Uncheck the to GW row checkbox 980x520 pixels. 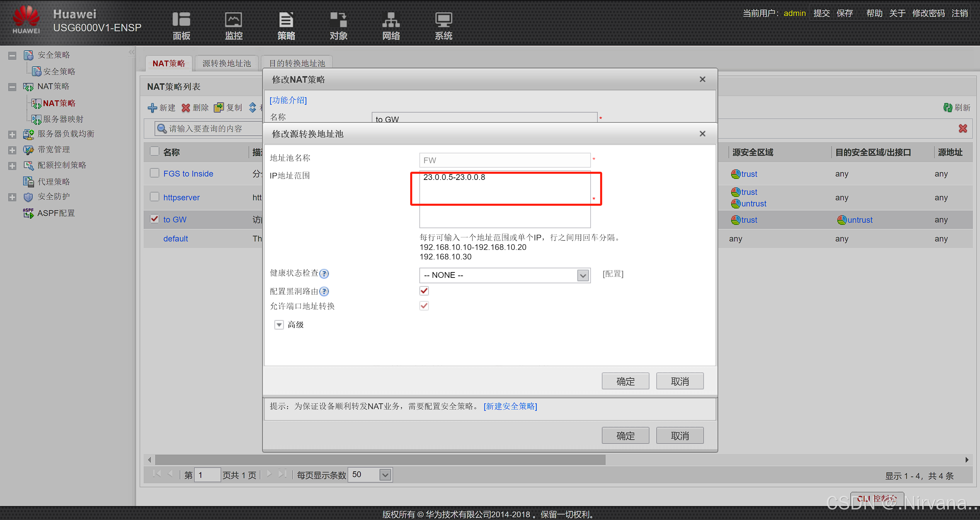tap(155, 219)
